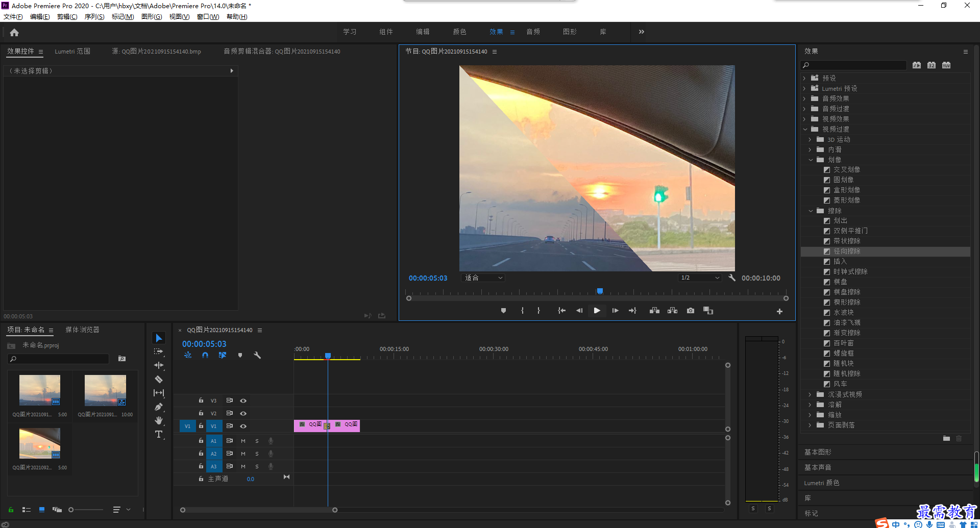Click the Home icon

click(14, 33)
